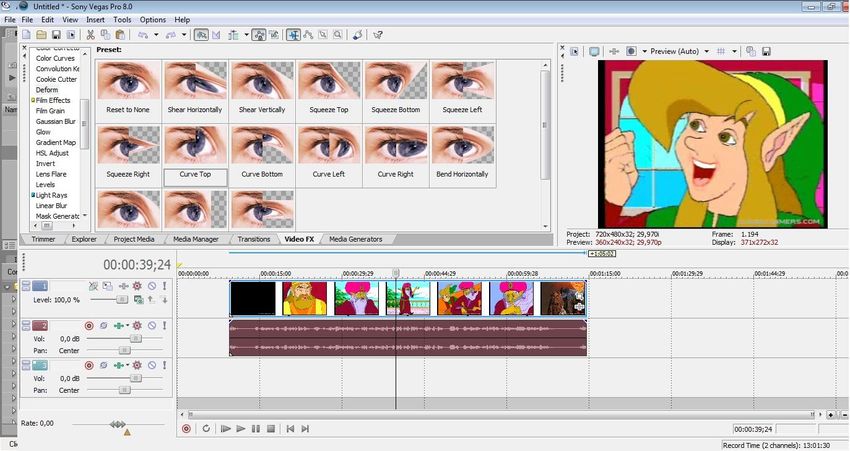The image size is (850, 451).
Task: Open automation settings dropdown on track 3
Action: (x=127, y=365)
